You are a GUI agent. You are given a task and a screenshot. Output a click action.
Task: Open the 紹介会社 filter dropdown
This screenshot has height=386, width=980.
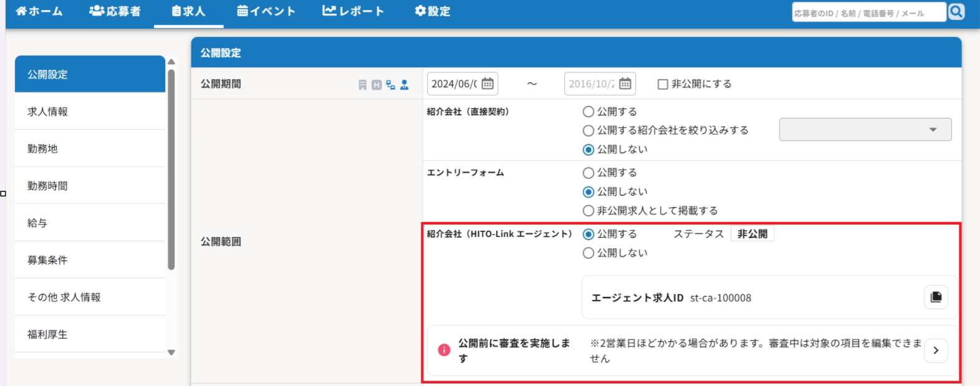[x=865, y=130]
